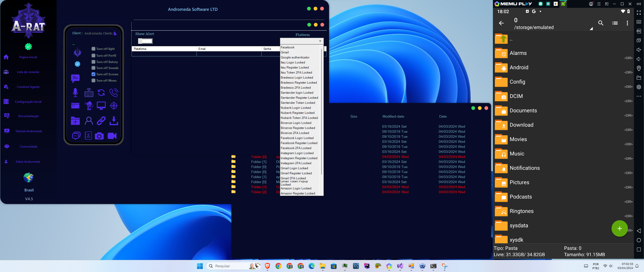
Task: Click the phone call handset icon
Action: pos(114,92)
